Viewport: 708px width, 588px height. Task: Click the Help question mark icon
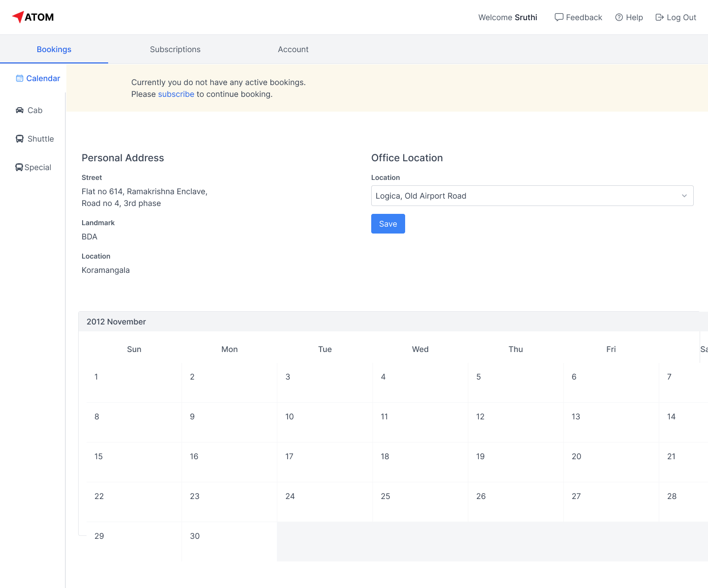pos(619,17)
